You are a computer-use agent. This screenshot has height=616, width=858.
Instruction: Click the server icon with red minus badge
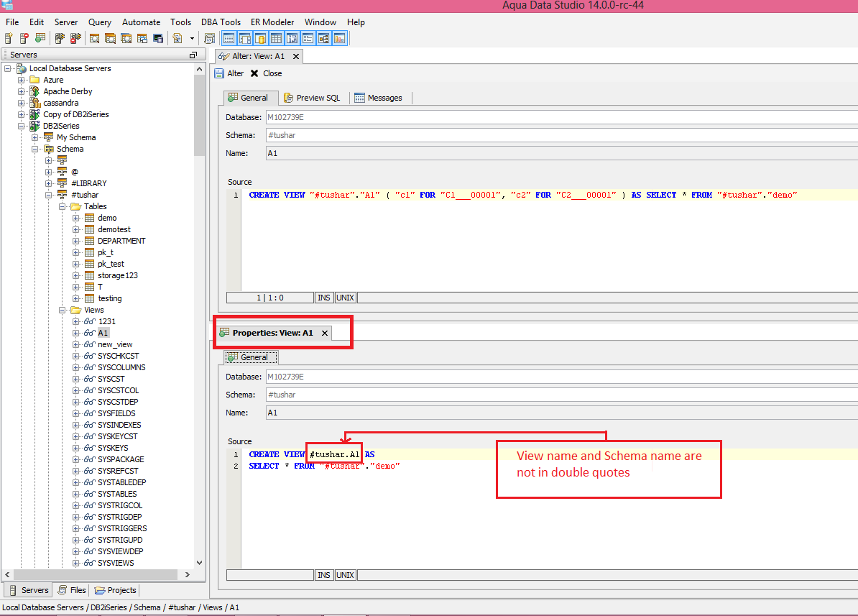[24, 38]
